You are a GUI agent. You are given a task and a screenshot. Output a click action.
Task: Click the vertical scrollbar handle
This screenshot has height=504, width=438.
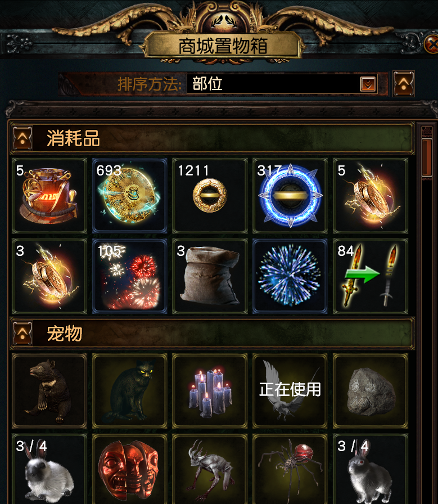(427, 157)
